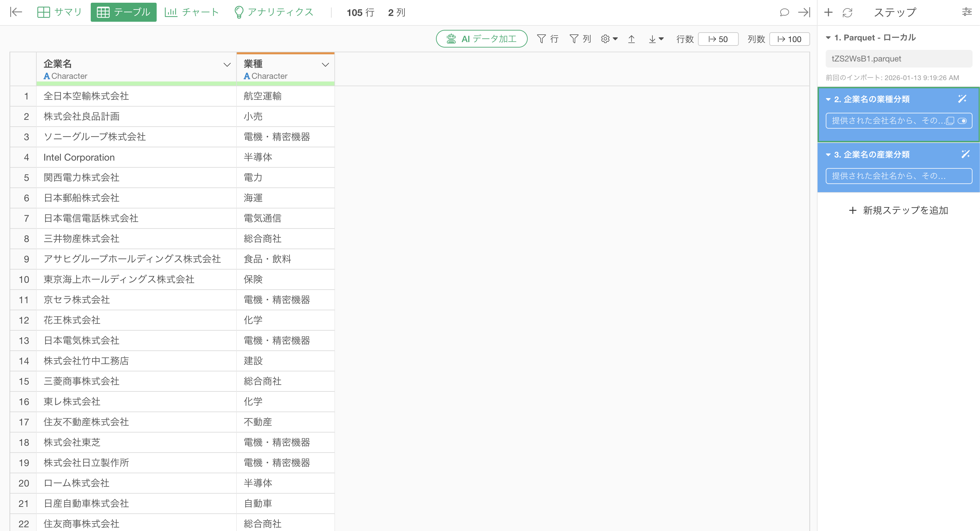Viewport: 980px width, 531px height.
Task: Switch to the サマリ tab
Action: tap(60, 12)
